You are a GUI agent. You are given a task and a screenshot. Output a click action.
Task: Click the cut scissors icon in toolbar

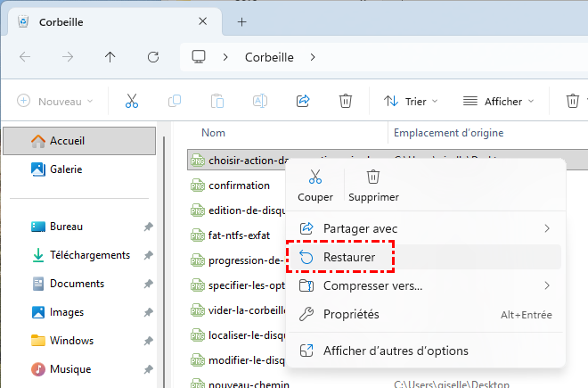(x=132, y=101)
